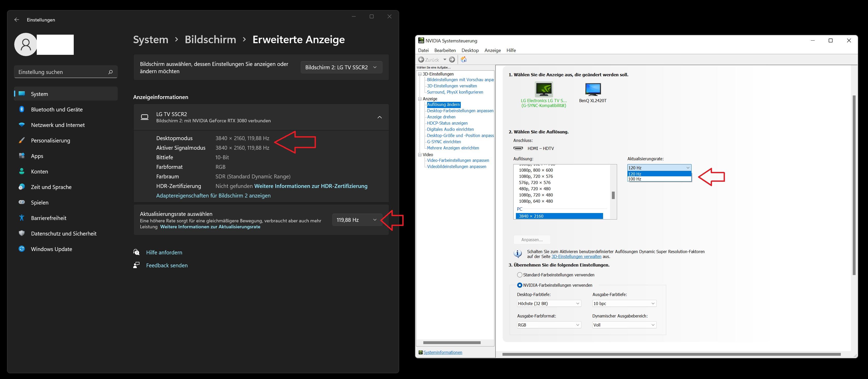The image size is (868, 379).
Task: Click the Anpassen... button
Action: coord(532,240)
